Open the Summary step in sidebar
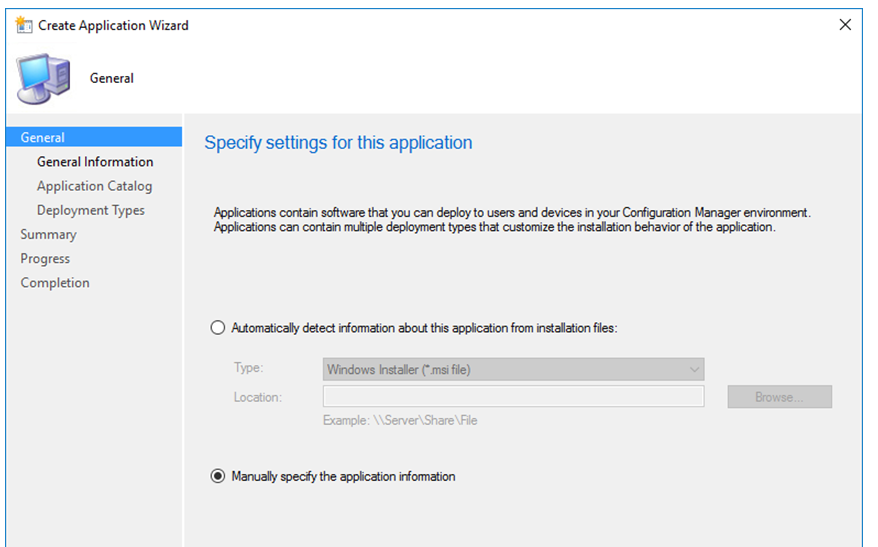 coord(49,235)
